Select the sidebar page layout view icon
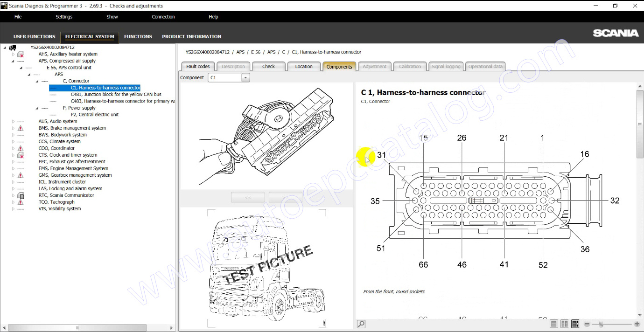 pyautogui.click(x=575, y=324)
